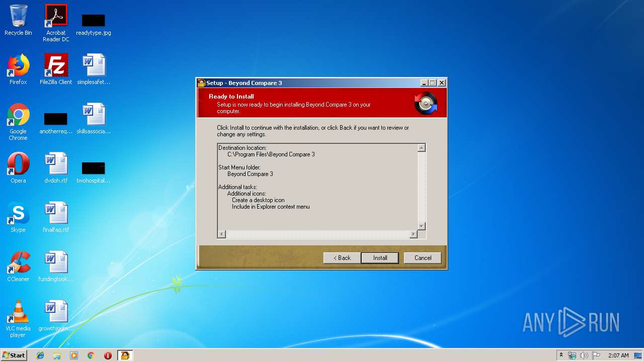Viewport: 644px width, 362px height.
Task: Go Back to previous setup page
Action: (342, 258)
